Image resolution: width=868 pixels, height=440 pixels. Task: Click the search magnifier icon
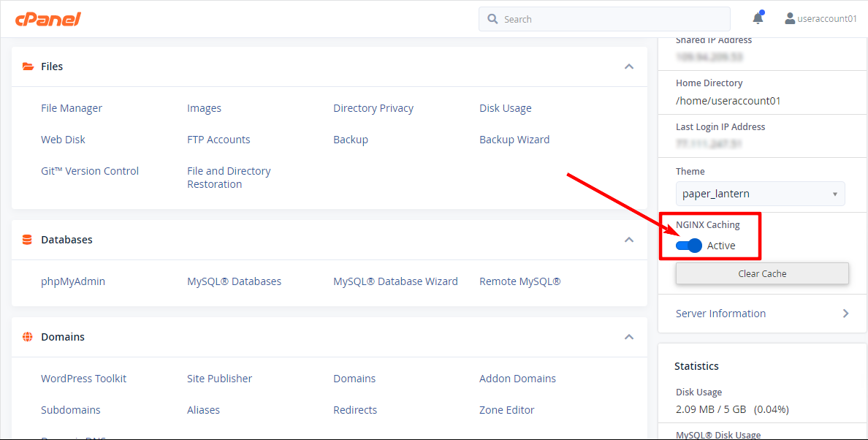click(492, 19)
